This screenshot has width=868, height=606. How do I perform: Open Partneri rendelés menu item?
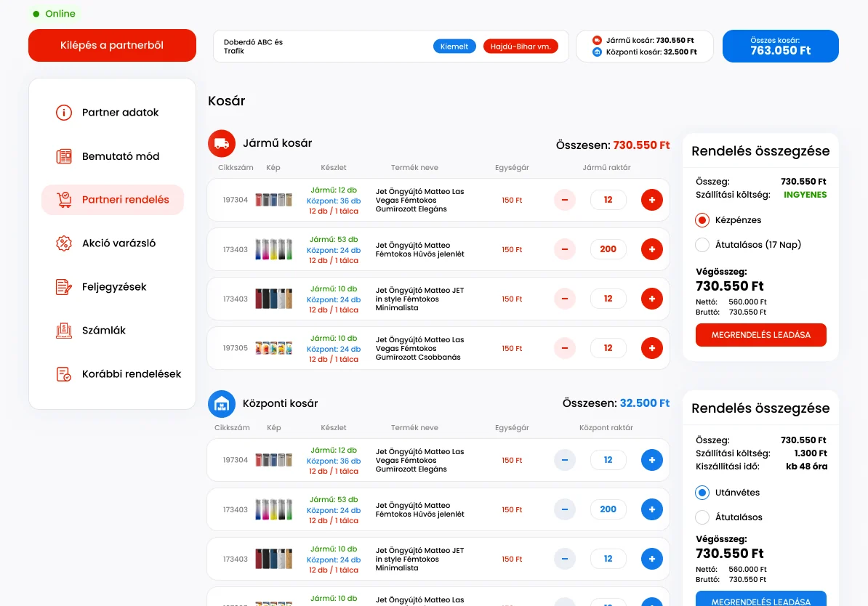[x=113, y=200]
